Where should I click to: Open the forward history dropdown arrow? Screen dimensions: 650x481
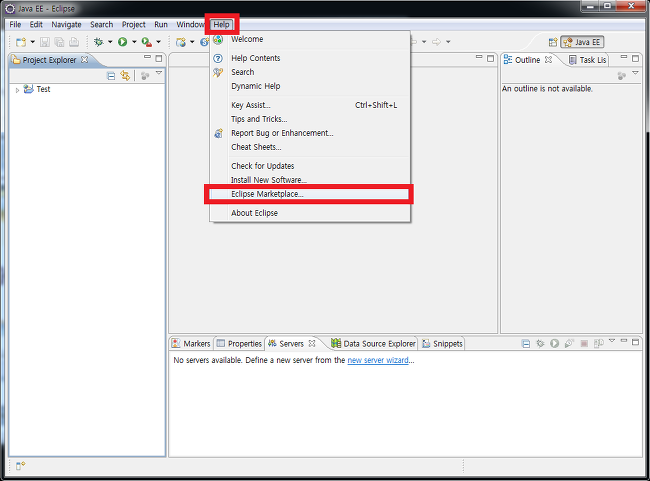pyautogui.click(x=448, y=42)
